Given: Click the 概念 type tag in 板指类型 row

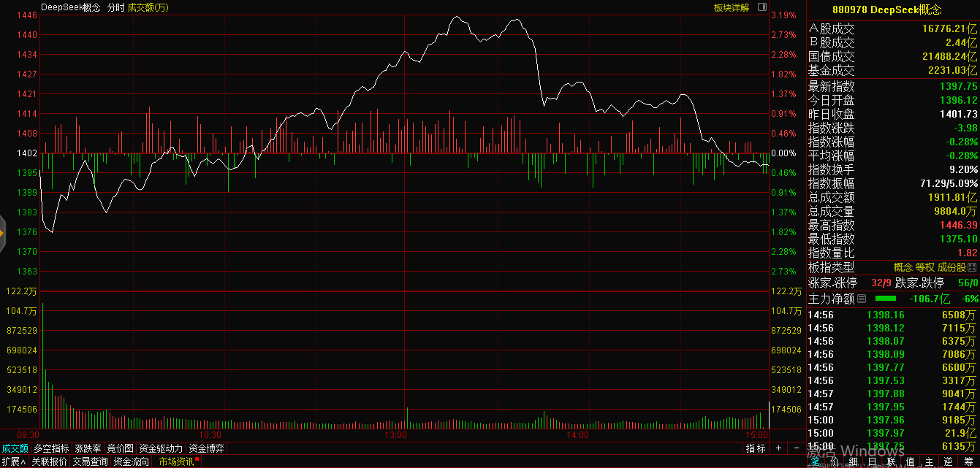Looking at the screenshot, I should [903, 268].
